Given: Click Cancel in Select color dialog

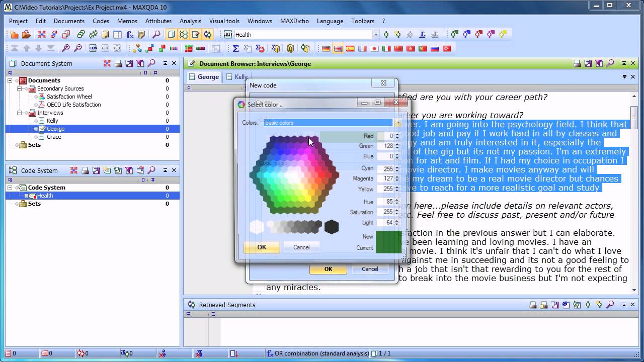Looking at the screenshot, I should click(x=301, y=247).
